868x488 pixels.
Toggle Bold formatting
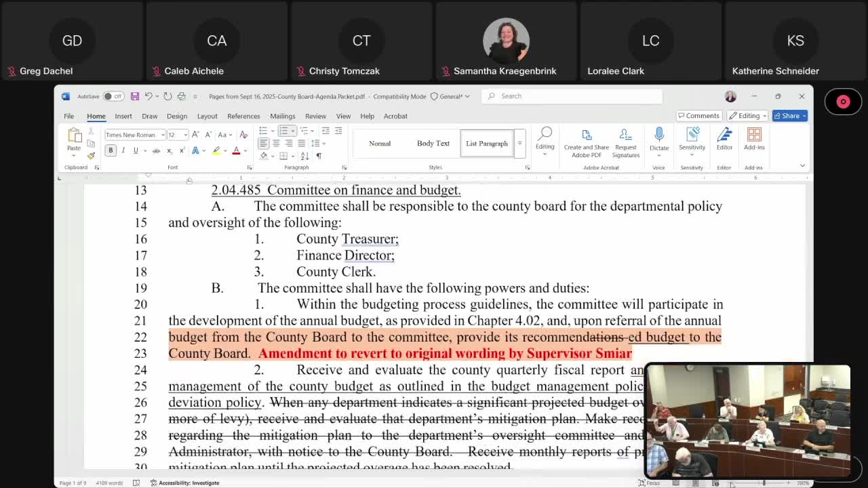tap(111, 150)
